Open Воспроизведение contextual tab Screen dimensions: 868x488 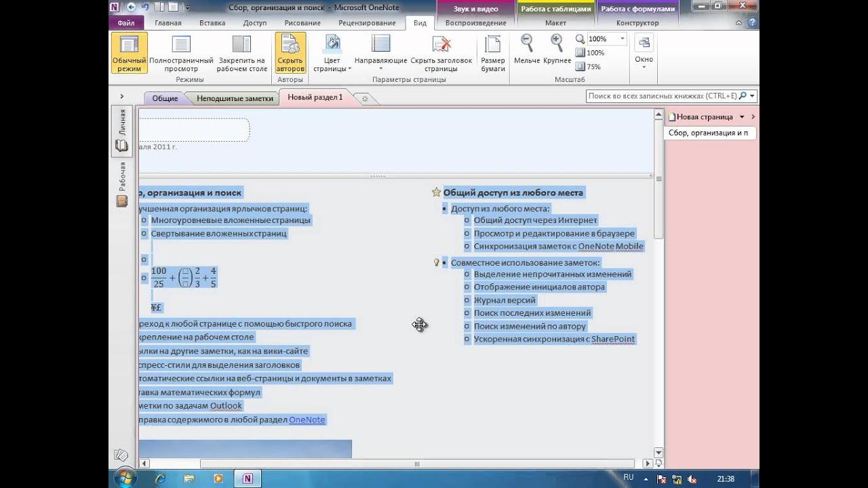click(475, 23)
